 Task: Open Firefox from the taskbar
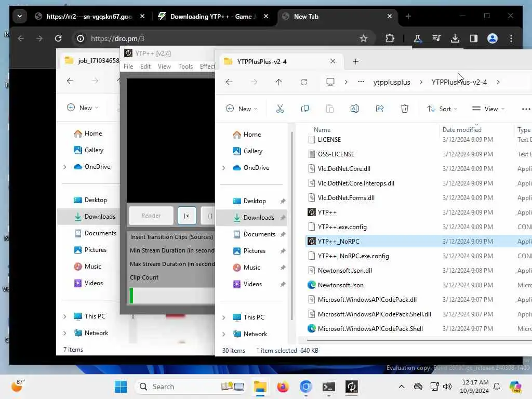(x=283, y=387)
